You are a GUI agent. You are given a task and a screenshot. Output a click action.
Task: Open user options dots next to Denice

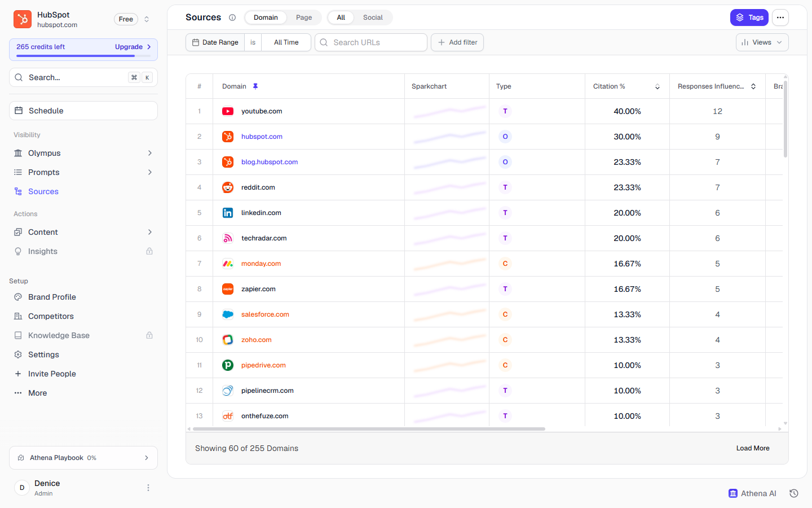coord(148,488)
